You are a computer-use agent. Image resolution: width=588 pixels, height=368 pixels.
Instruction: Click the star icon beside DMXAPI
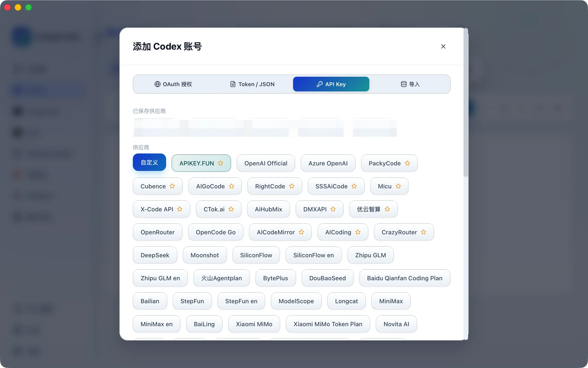(333, 209)
